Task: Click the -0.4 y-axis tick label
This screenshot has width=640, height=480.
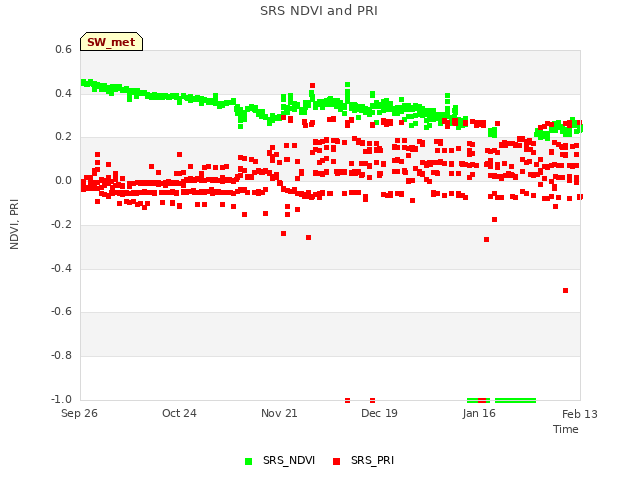Action: [x=61, y=268]
